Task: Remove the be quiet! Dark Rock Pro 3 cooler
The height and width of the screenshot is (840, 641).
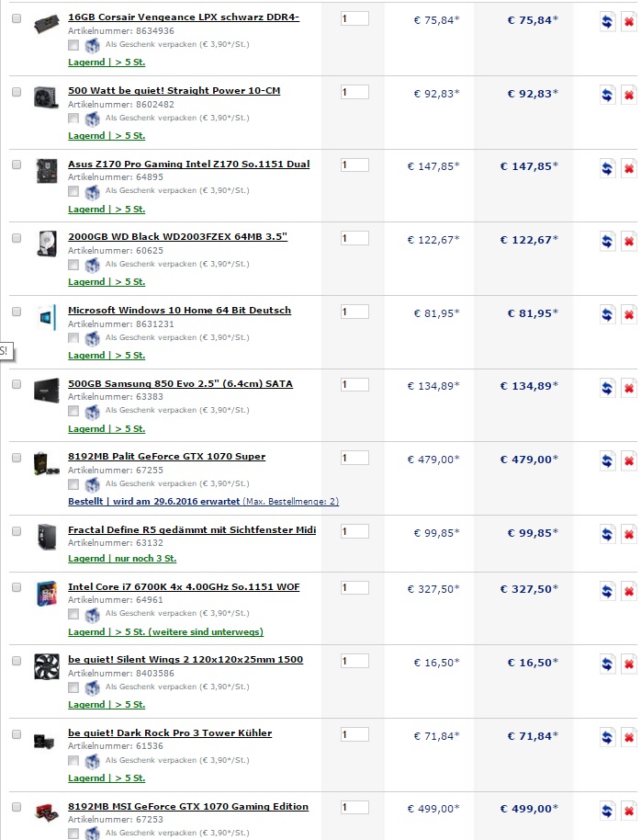Action: coord(629,738)
